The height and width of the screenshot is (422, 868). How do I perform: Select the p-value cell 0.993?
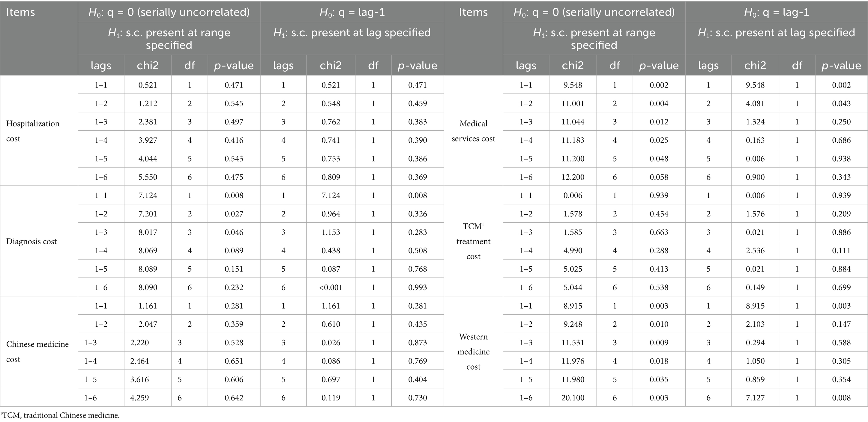pos(418,287)
